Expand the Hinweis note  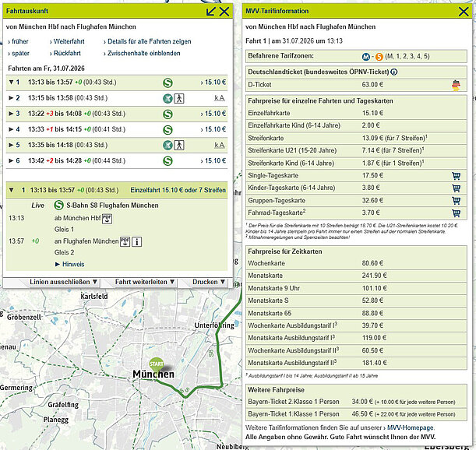click(x=70, y=264)
